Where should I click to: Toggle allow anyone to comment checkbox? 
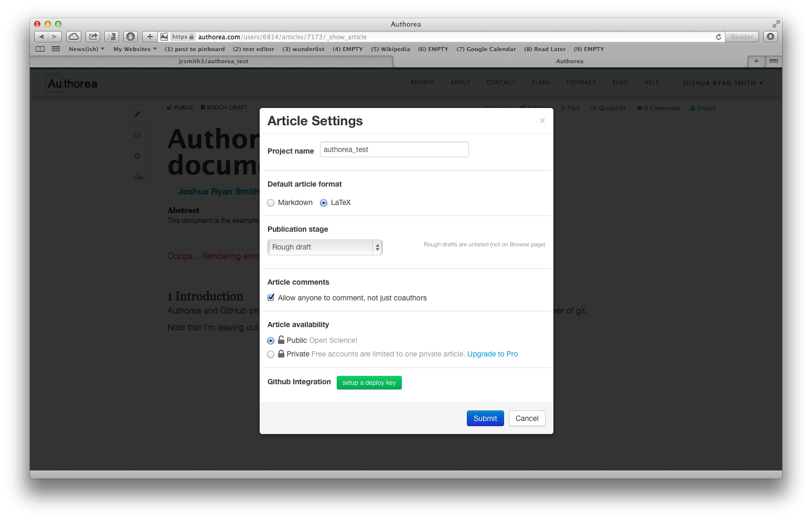pyautogui.click(x=271, y=298)
